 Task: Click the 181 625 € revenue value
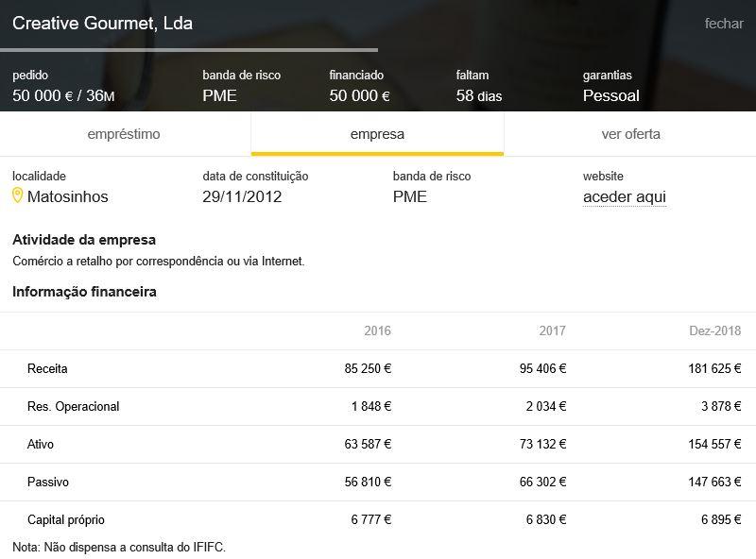pos(714,369)
